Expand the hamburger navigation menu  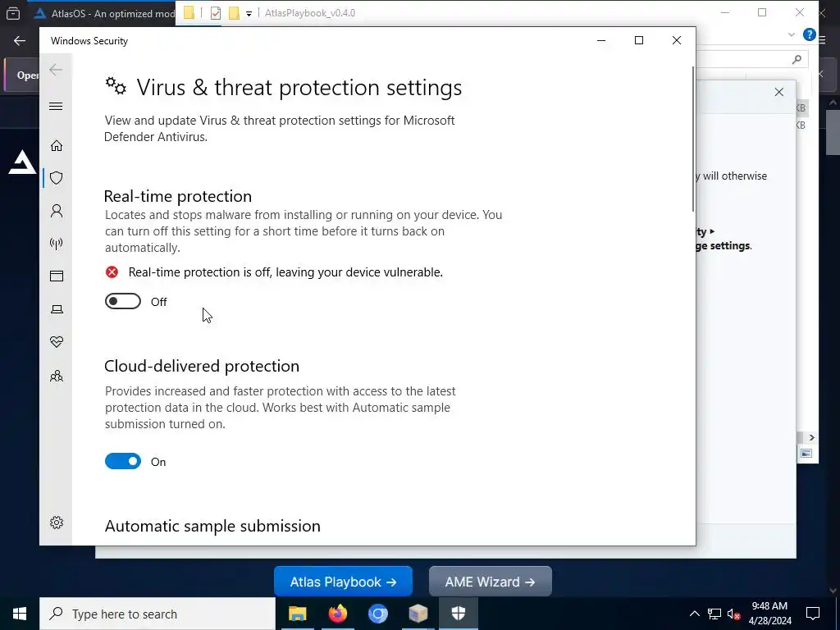click(56, 106)
